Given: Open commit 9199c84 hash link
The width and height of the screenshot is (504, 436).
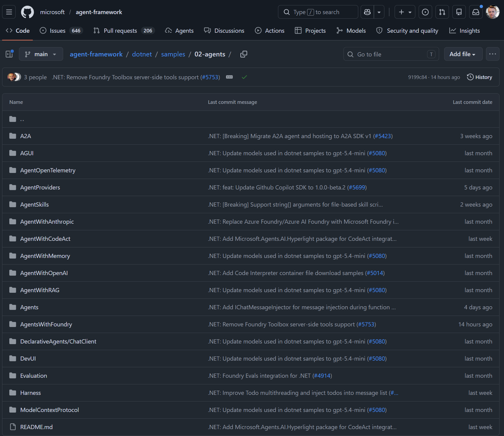Looking at the screenshot, I should (417, 77).
